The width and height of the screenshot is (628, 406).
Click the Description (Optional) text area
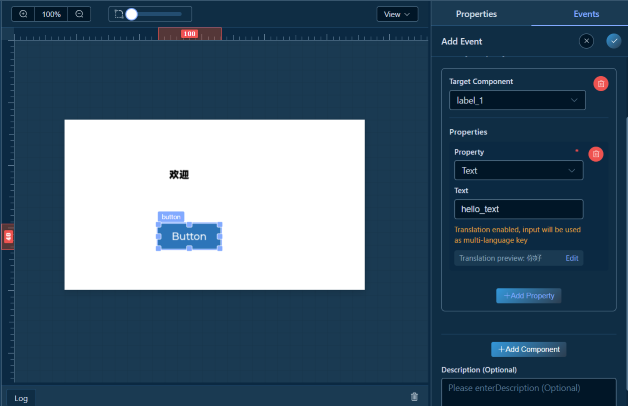529,391
